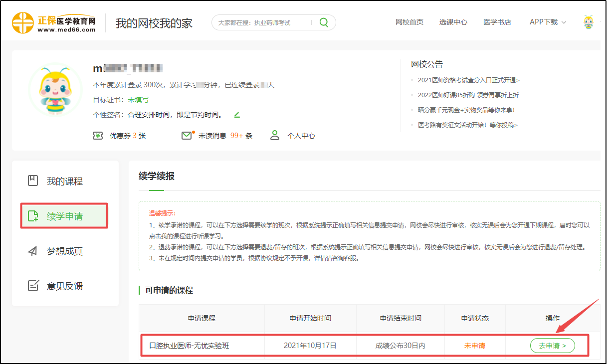Image resolution: width=607 pixels, height=364 pixels.
Task: Click the 意见反馈 feedback icon
Action: 32,285
